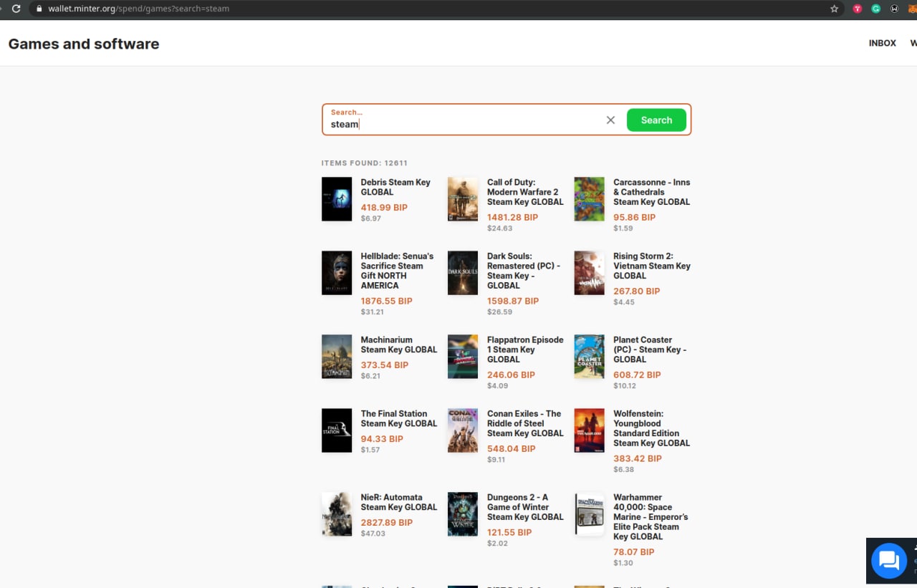Click the Planet Coaster cover thumbnail
917x588 pixels.
click(589, 357)
